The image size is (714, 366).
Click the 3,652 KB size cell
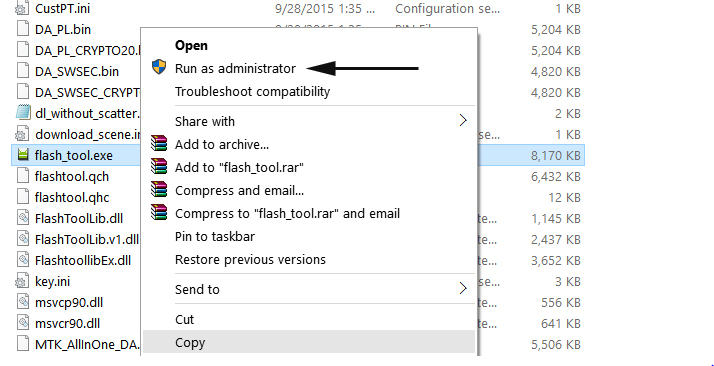[556, 260]
